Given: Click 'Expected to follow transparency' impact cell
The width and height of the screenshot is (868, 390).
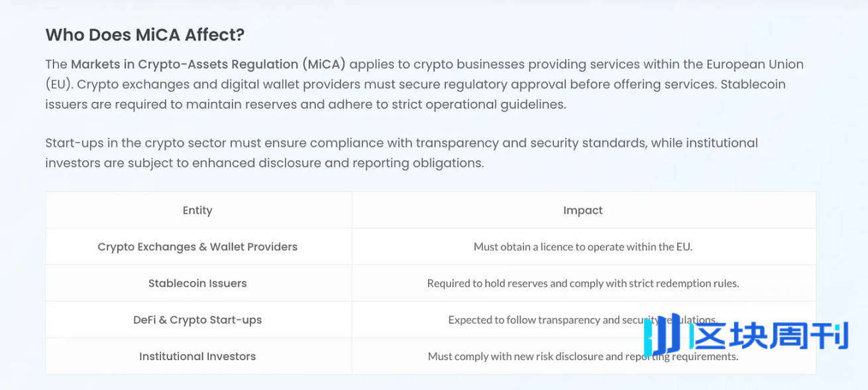Looking at the screenshot, I should (583, 320).
